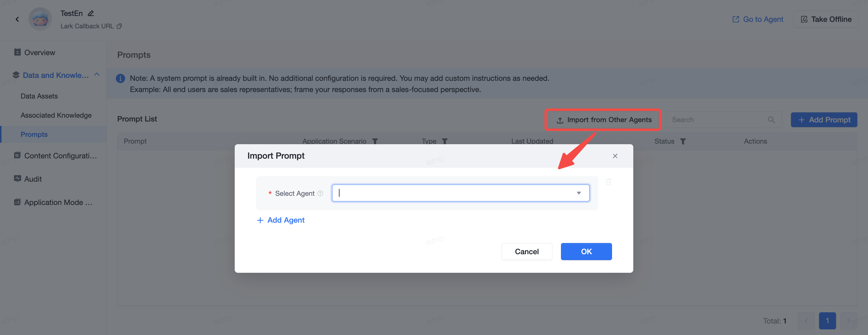The image size is (868, 335).
Task: Click the Type column filter icon
Action: (445, 142)
